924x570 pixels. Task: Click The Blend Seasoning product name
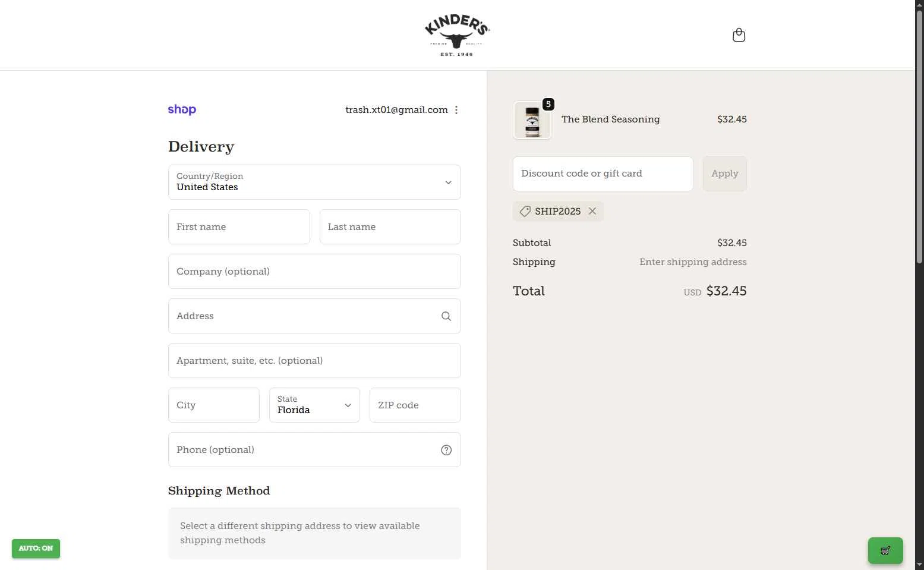point(610,119)
